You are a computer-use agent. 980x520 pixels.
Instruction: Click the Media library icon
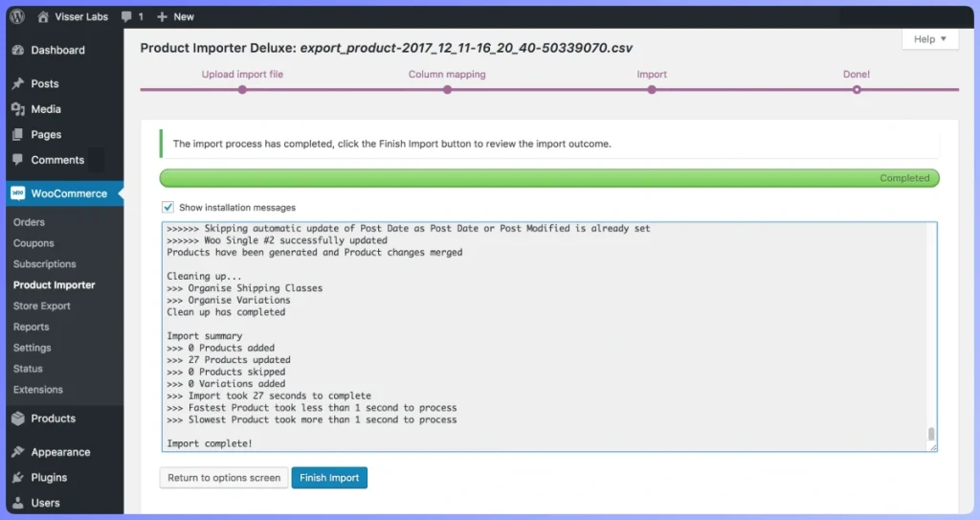point(18,109)
